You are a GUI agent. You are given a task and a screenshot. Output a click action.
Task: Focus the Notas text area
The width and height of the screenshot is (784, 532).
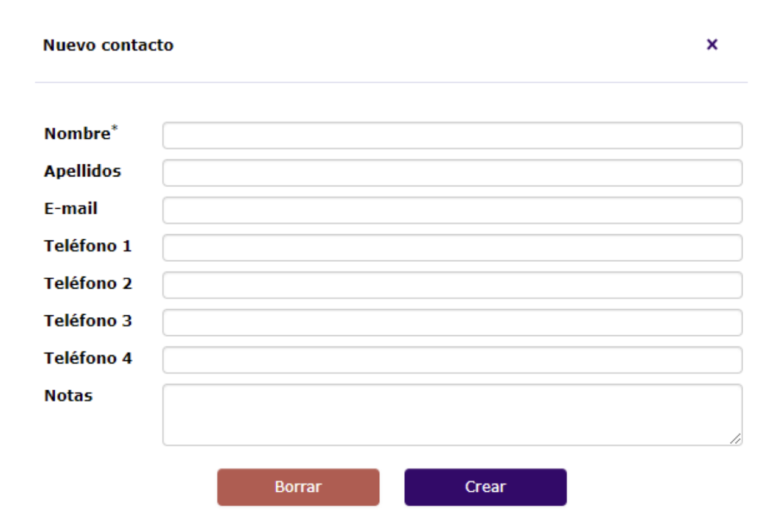(x=452, y=414)
